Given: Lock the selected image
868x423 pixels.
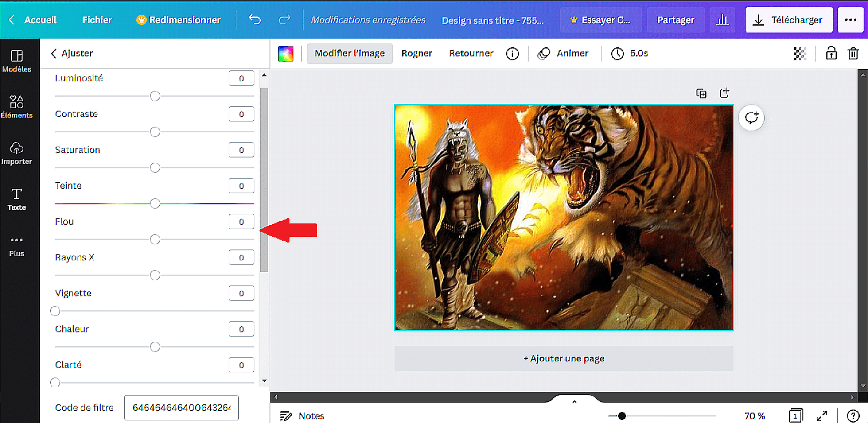Looking at the screenshot, I should [x=831, y=53].
